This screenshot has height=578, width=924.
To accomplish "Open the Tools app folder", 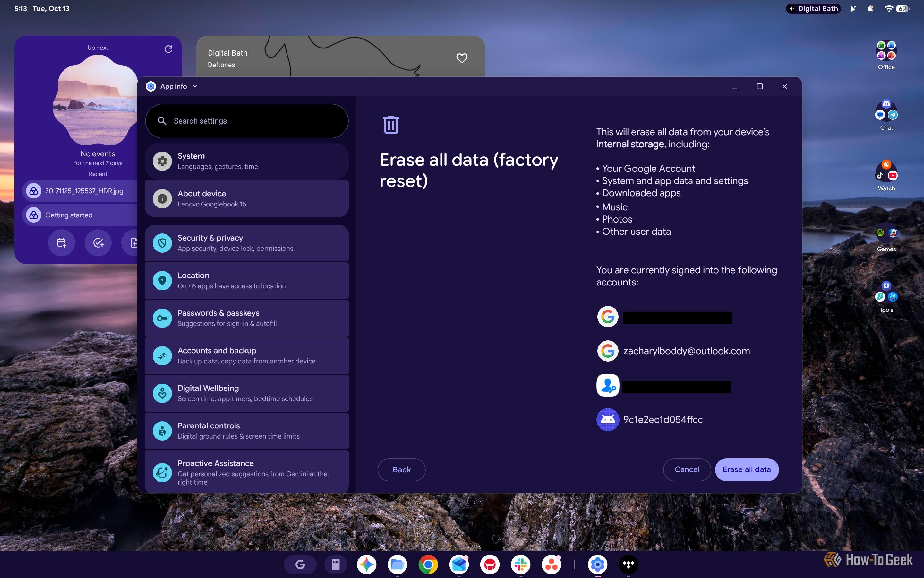I will pyautogui.click(x=886, y=297).
